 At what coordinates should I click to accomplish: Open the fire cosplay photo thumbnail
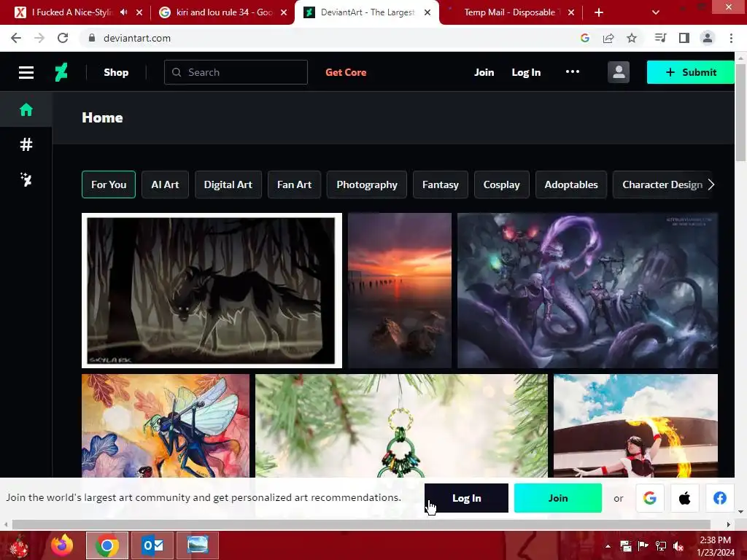635,426
